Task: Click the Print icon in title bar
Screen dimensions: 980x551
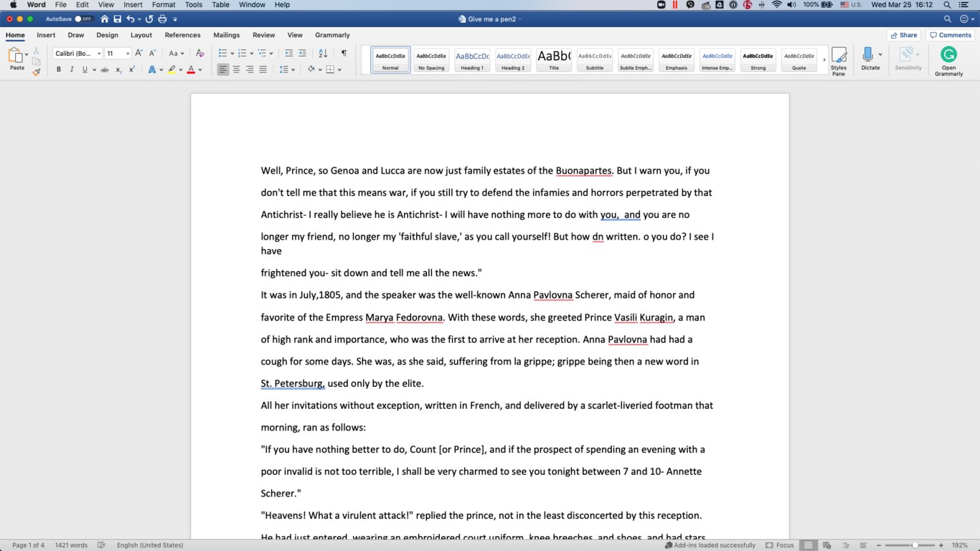Action: (x=162, y=19)
